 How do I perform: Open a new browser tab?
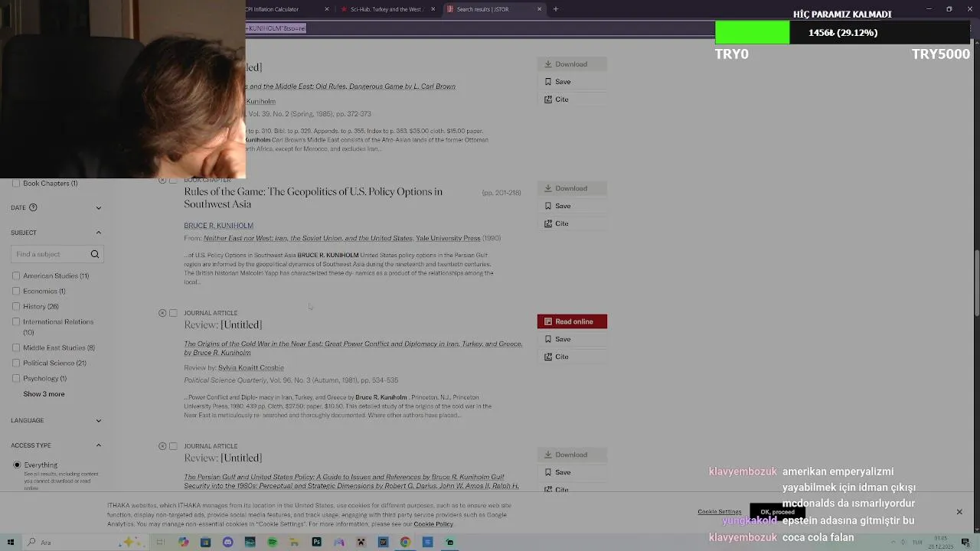(556, 9)
